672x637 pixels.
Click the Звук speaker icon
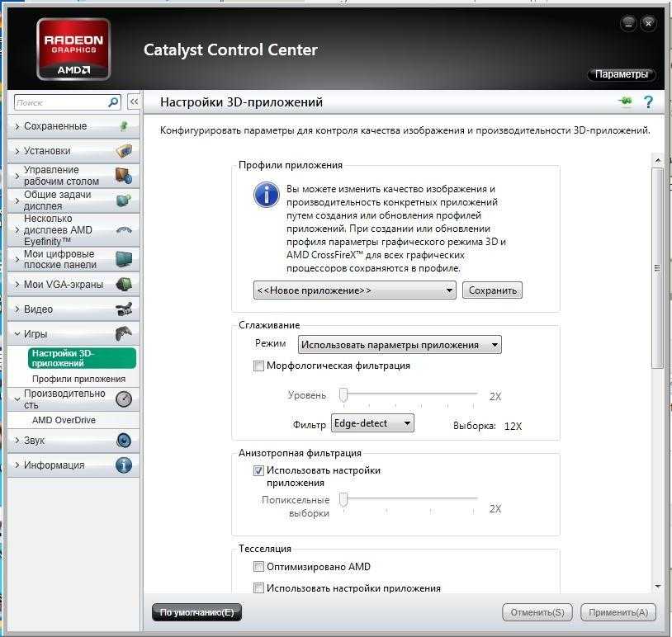click(124, 441)
